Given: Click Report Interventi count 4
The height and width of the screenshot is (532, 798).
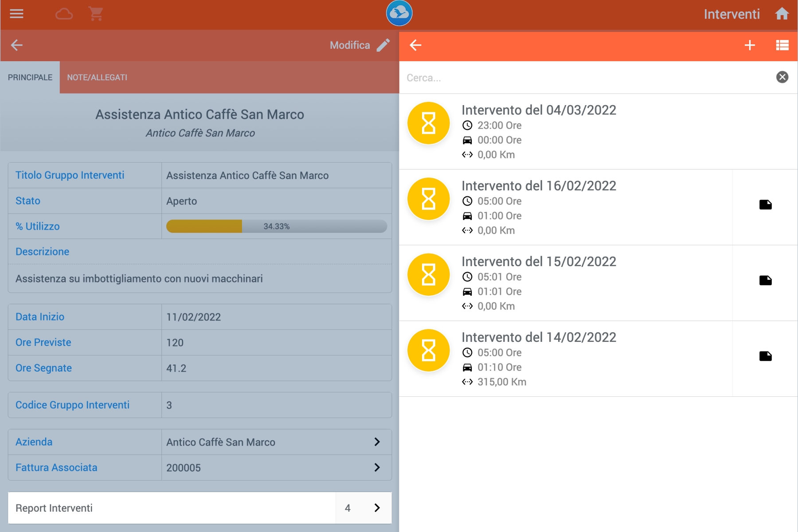Looking at the screenshot, I should (348, 508).
